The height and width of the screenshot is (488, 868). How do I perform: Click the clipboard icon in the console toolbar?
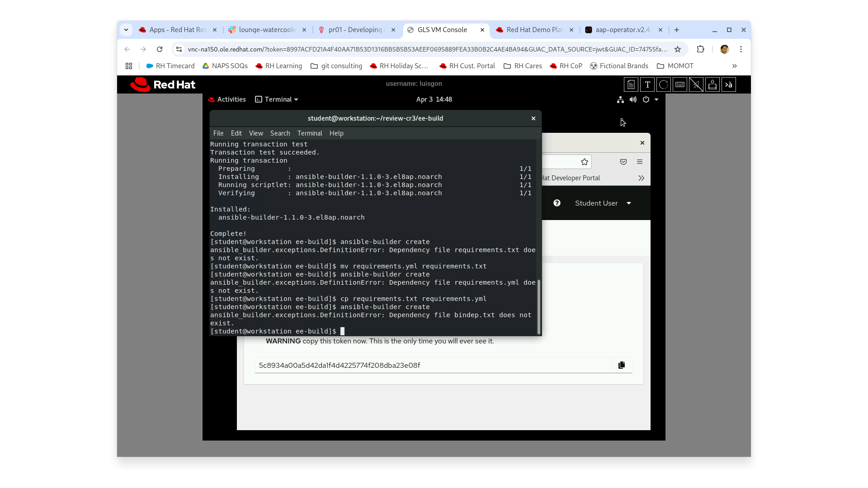pyautogui.click(x=631, y=84)
